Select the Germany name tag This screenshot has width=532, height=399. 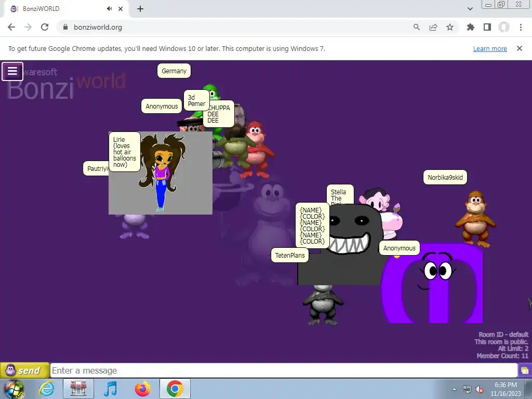174,71
